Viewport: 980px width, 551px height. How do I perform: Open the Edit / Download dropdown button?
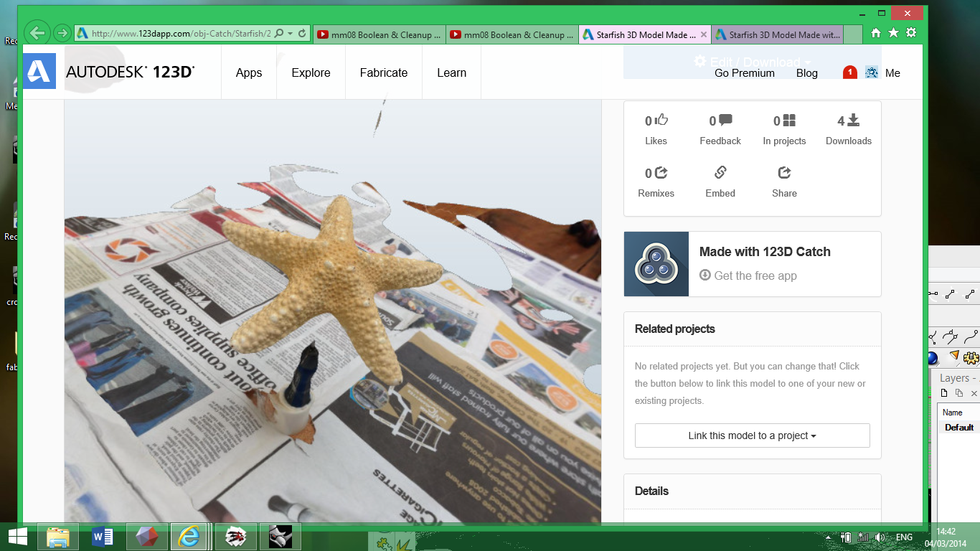pos(753,62)
